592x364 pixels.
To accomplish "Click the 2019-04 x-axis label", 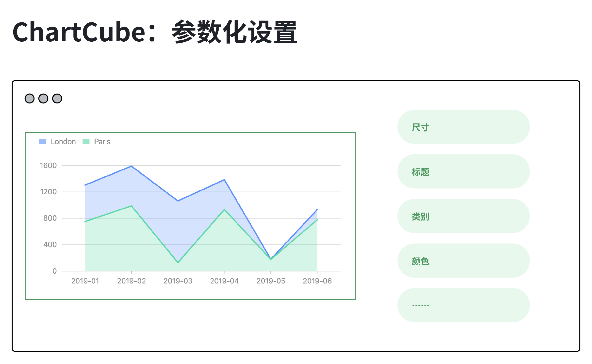I will point(224,281).
